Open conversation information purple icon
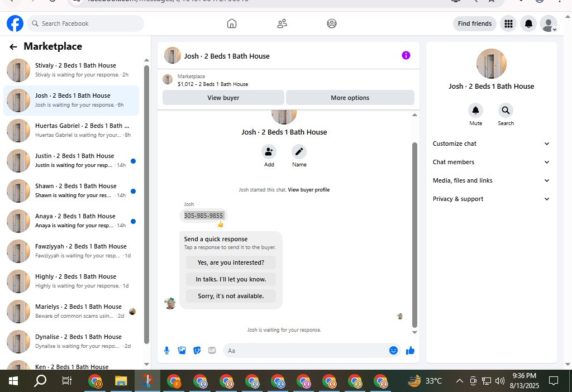 [406, 55]
